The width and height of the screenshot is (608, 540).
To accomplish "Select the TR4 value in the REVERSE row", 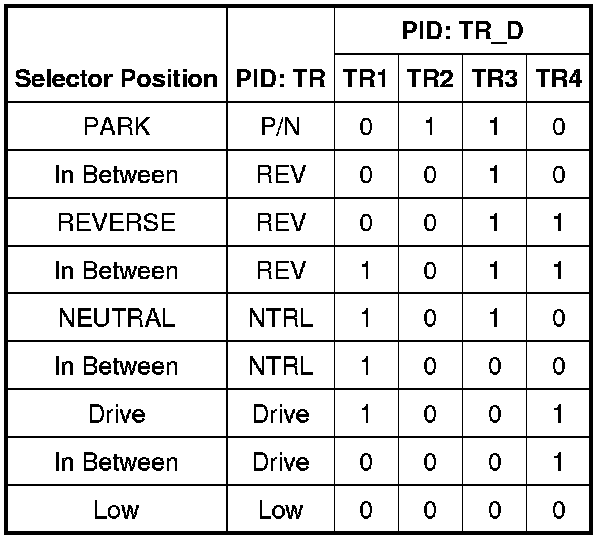I will pyautogui.click(x=558, y=223).
